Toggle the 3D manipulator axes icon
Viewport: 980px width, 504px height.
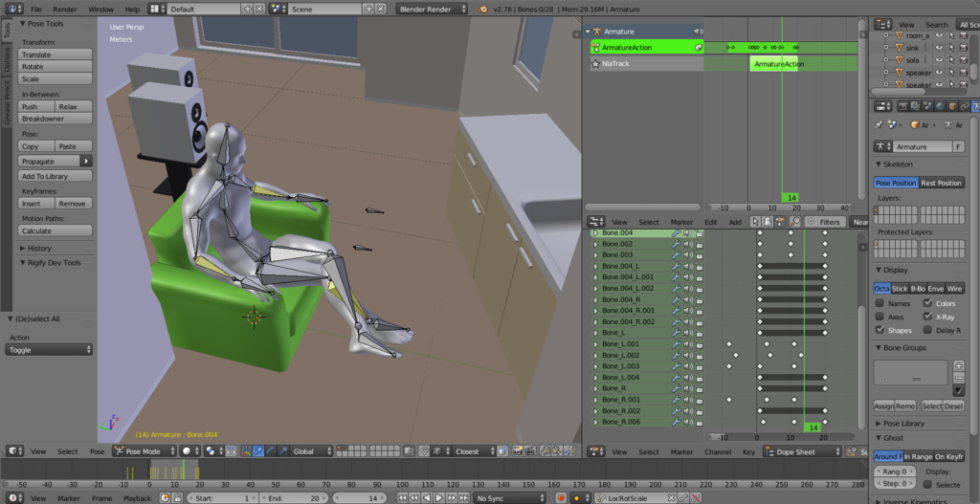click(246, 450)
